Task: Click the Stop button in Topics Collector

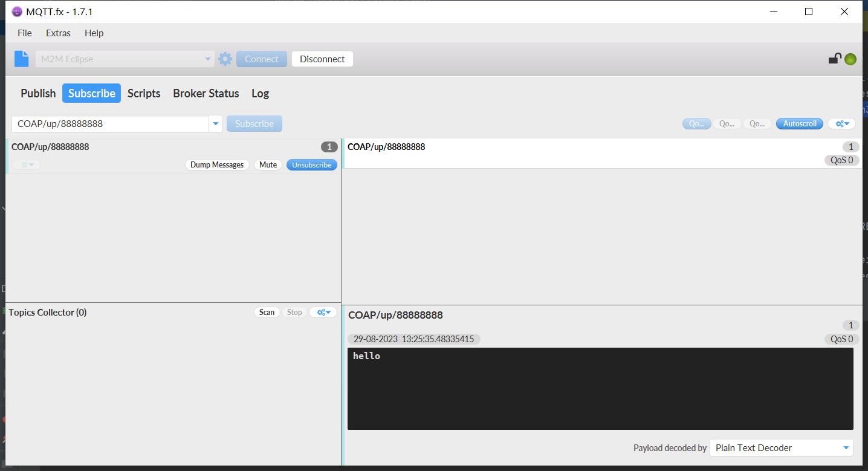Action: pos(294,312)
